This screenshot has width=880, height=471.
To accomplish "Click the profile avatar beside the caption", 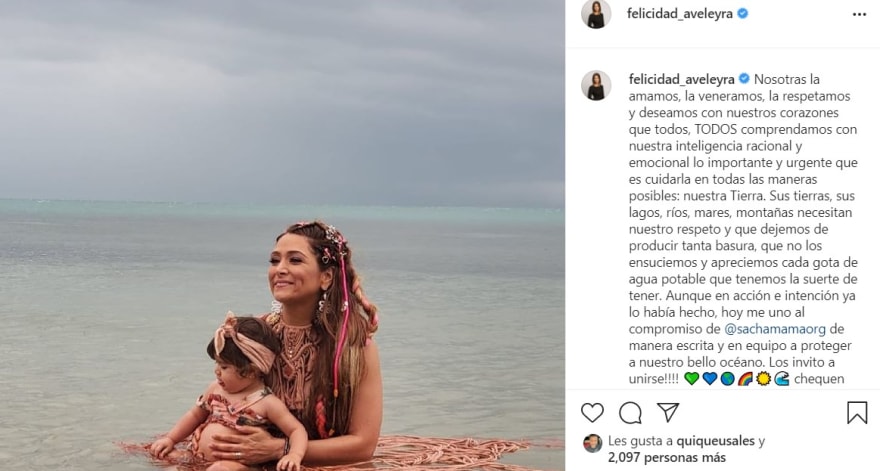I will click(596, 85).
